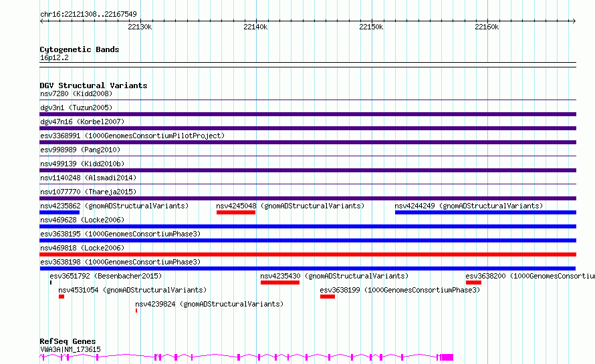The width and height of the screenshot is (595, 364).
Task: Click the blue bar under esv3638198
Action: point(308,268)
